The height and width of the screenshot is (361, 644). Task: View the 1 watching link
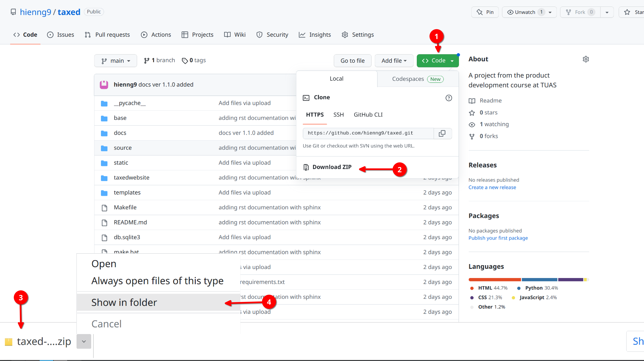pyautogui.click(x=494, y=124)
